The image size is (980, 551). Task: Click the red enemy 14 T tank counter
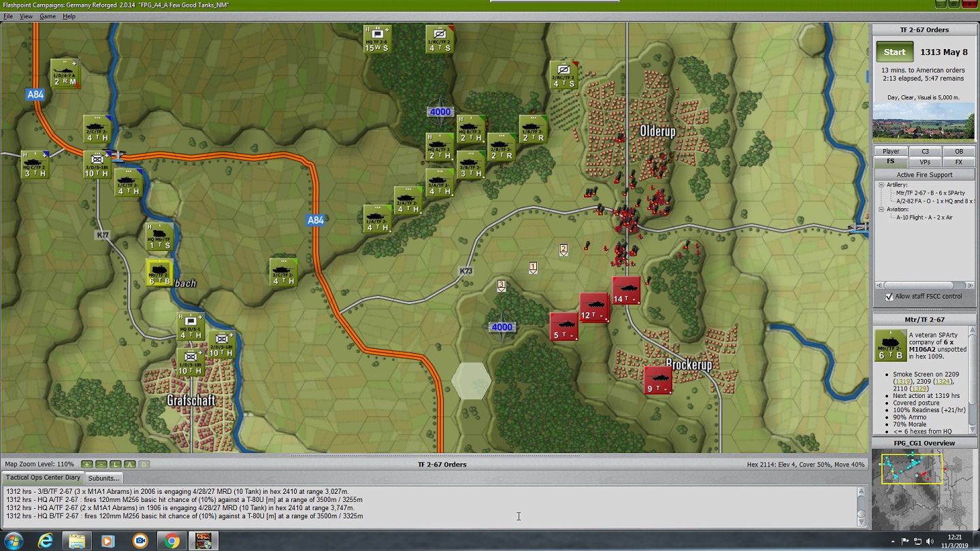(x=626, y=290)
